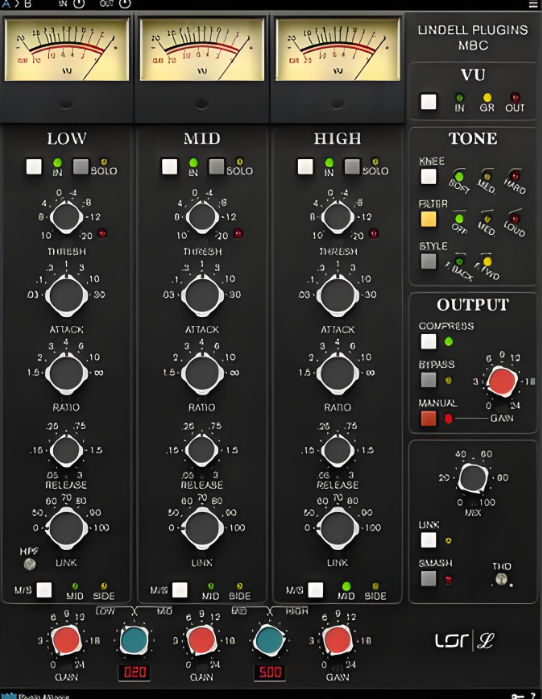
Task: Click the LOW band VU meter
Action: pyautogui.click(x=67, y=49)
